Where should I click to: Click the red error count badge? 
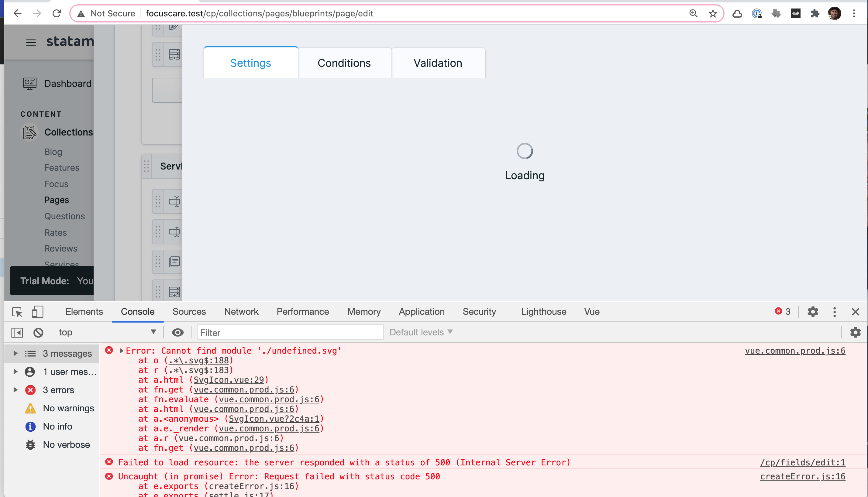782,311
